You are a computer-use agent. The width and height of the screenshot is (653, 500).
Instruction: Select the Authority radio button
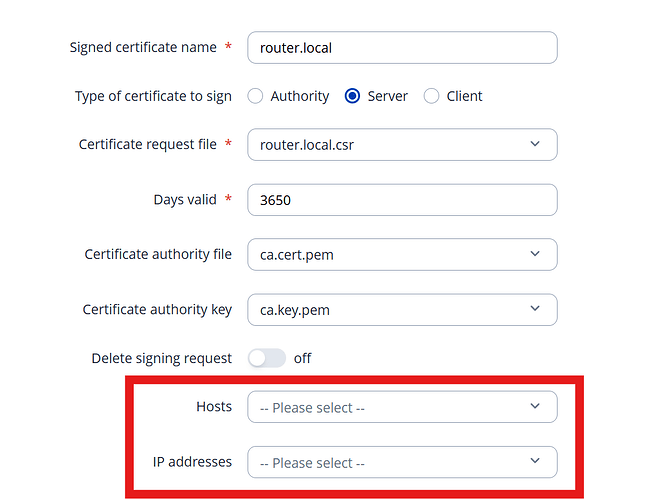coord(255,96)
